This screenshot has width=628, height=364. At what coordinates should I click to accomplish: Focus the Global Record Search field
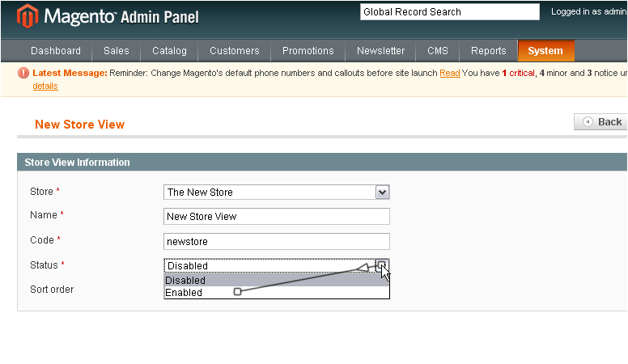450,12
